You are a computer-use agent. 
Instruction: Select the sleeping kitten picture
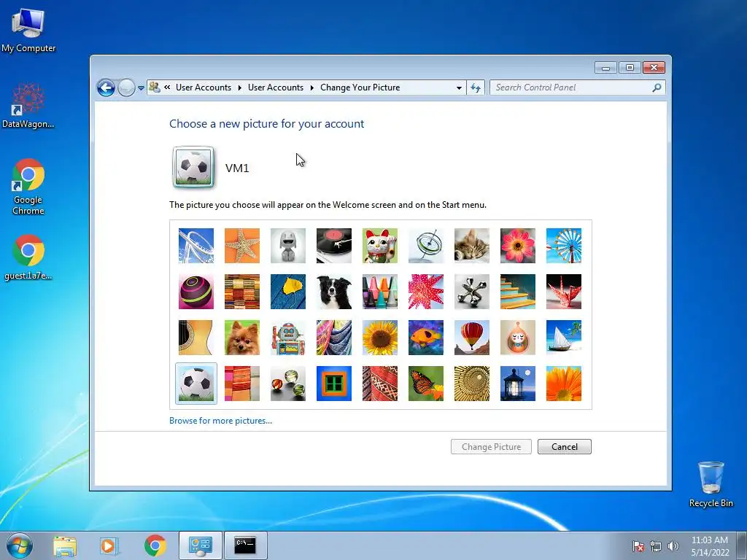point(472,246)
